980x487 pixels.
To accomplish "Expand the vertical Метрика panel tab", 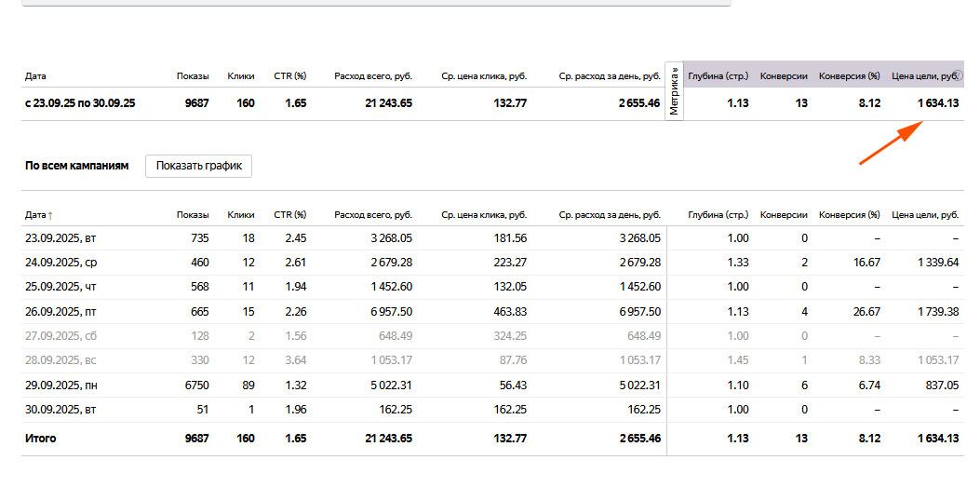I will (x=675, y=91).
